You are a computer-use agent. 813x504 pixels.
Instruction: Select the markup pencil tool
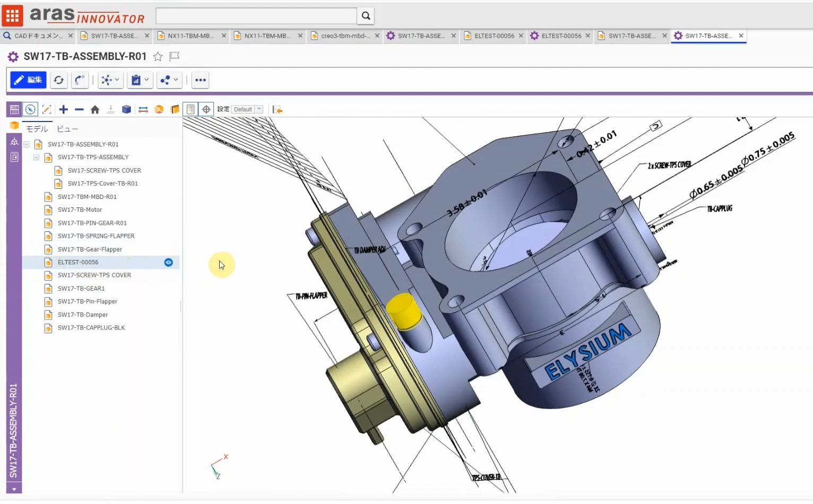coord(47,109)
